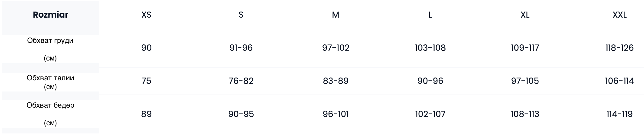This screenshot has height=138, width=644.
Task: Select the XL size column header
Action: tap(525, 15)
